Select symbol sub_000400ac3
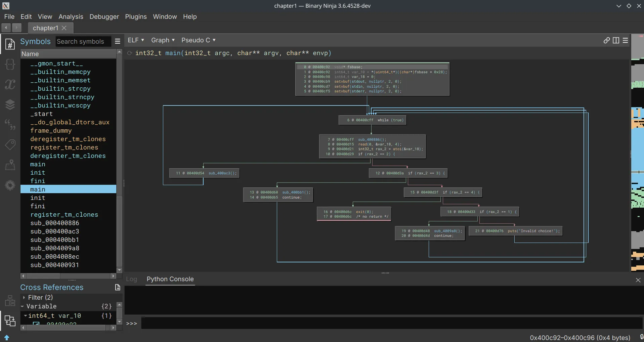 55,231
